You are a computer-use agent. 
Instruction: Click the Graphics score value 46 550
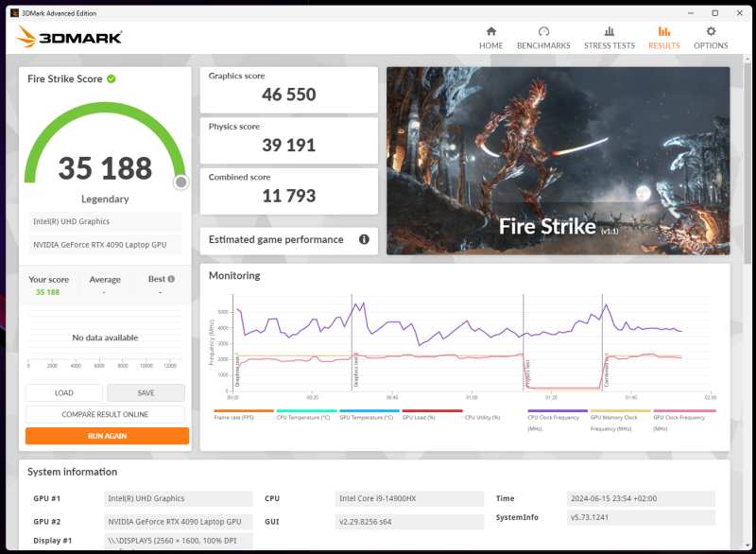coord(289,95)
